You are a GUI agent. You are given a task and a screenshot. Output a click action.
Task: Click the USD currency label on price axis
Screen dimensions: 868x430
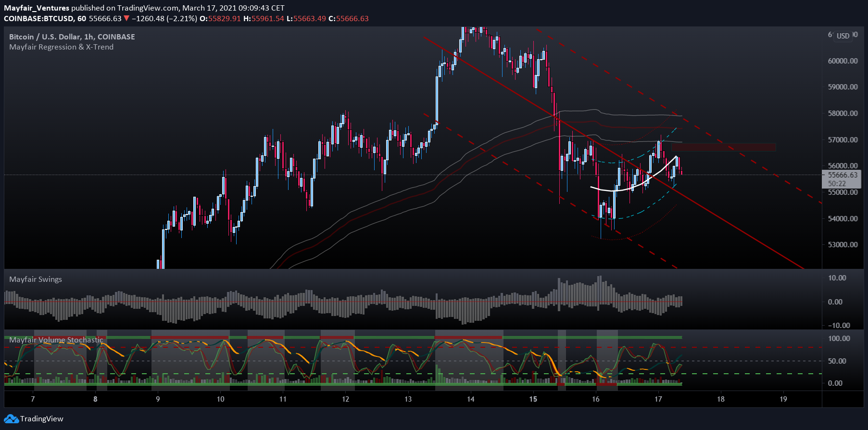pos(843,36)
